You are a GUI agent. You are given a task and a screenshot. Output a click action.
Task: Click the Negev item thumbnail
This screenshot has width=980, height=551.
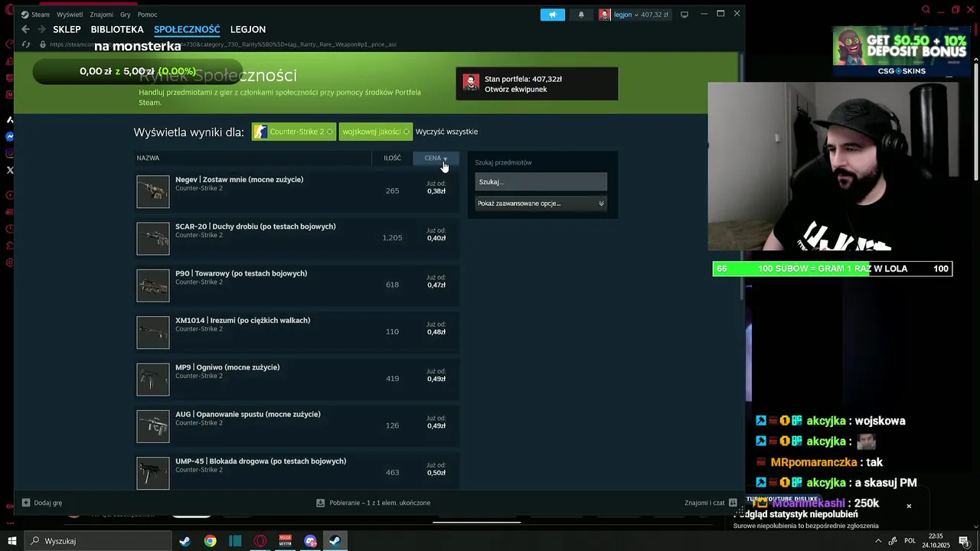[153, 191]
